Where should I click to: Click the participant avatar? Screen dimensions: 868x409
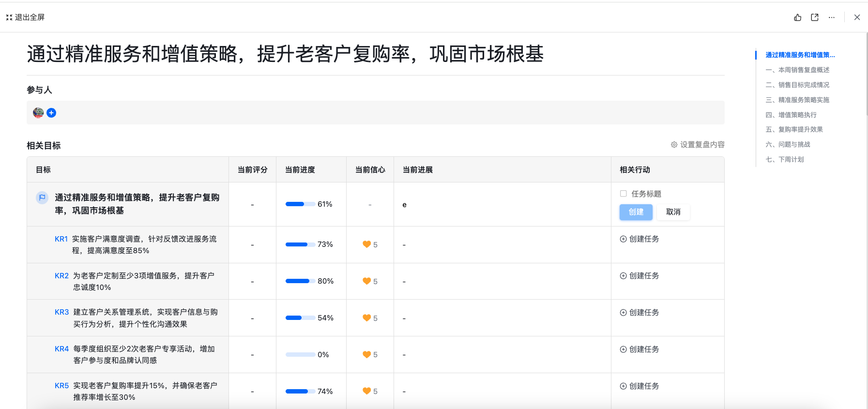tap(38, 113)
